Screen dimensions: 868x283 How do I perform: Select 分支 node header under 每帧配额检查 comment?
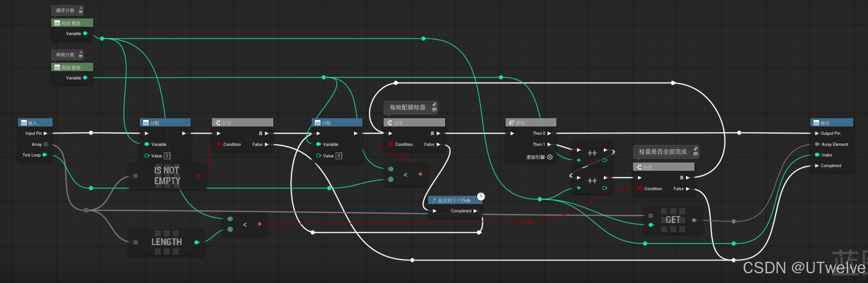(414, 122)
